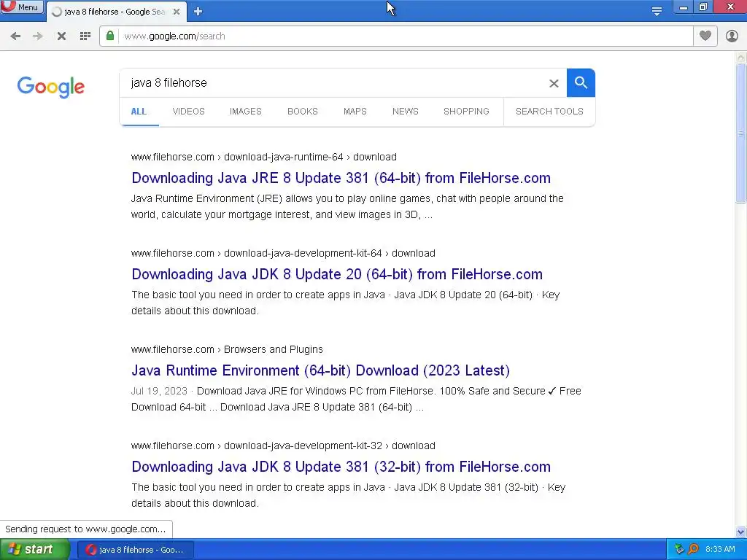Switch to the VIDEOS tab
Viewport: 747px width, 560px height.
pyautogui.click(x=189, y=112)
